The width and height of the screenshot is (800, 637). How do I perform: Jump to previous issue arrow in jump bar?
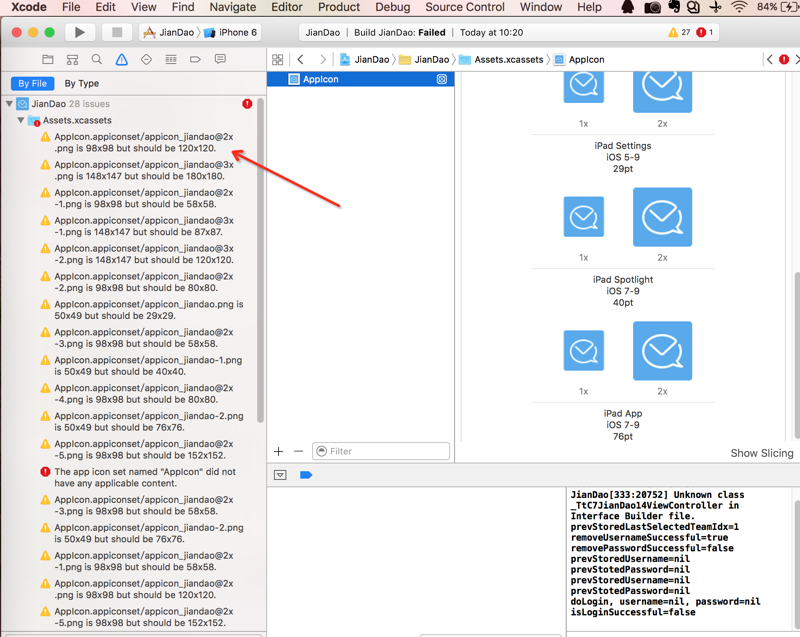point(770,60)
